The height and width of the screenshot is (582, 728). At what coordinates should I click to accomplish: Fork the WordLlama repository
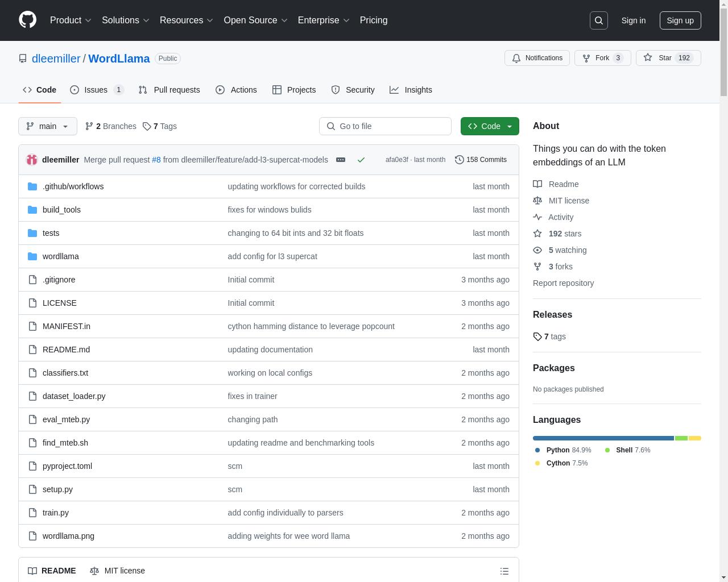(602, 58)
